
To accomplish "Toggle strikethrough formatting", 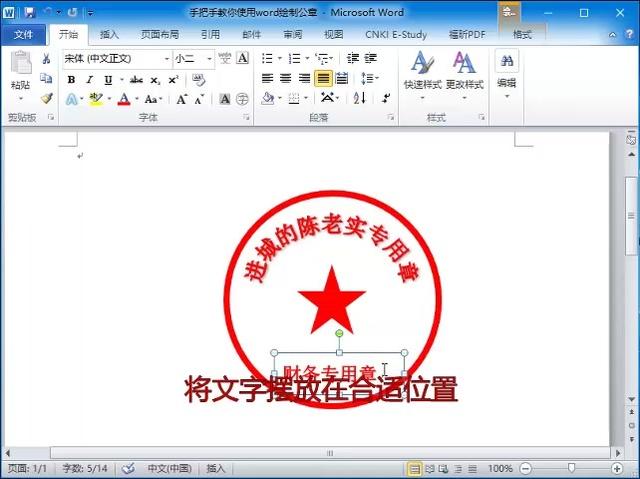I will pos(136,80).
